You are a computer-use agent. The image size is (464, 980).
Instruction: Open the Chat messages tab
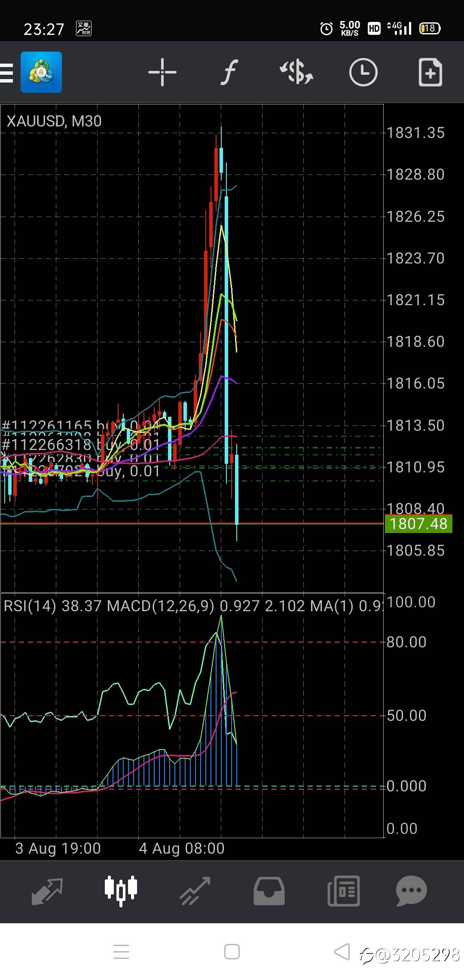pyautogui.click(x=412, y=891)
